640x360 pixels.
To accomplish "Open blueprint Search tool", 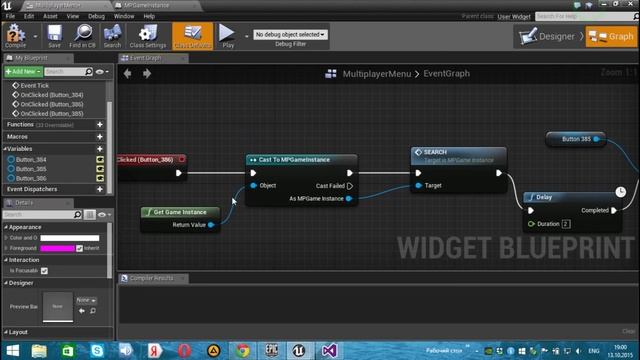I will [x=112, y=36].
